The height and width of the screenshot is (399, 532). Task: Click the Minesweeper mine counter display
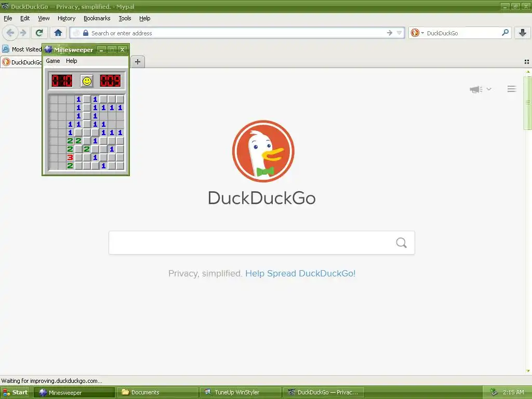pyautogui.click(x=62, y=81)
